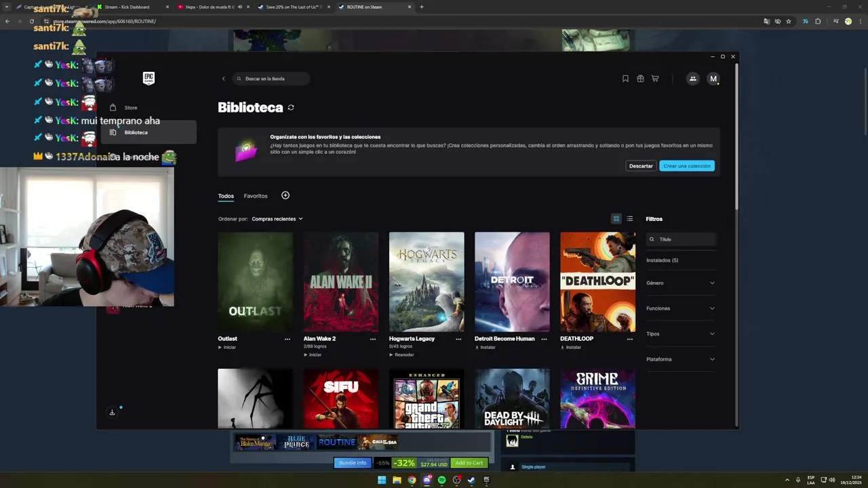
Task: Open File Explorer from the taskbar
Action: (397, 480)
